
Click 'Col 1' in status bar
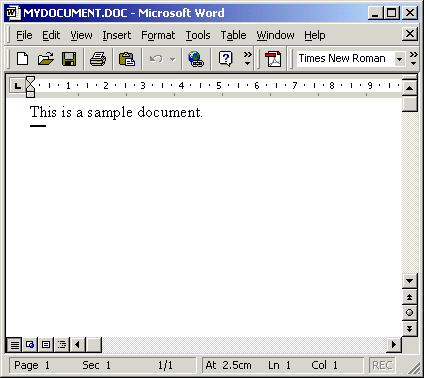(x=325, y=365)
